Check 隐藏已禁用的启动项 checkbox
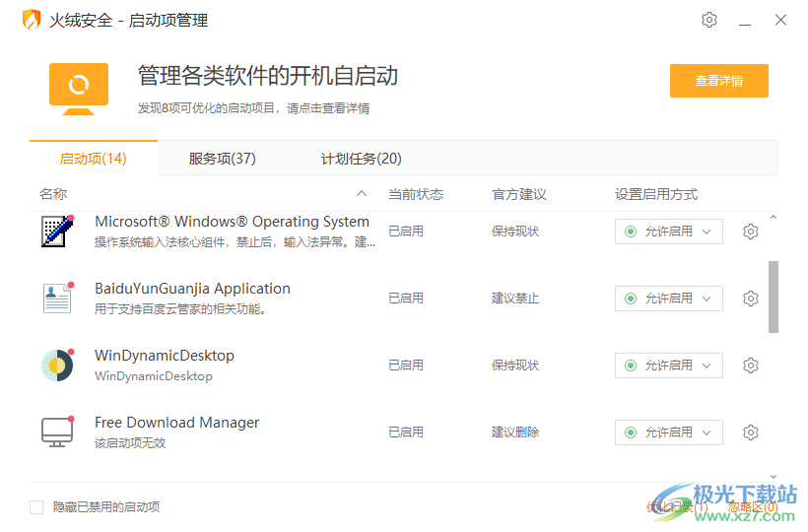 36,507
